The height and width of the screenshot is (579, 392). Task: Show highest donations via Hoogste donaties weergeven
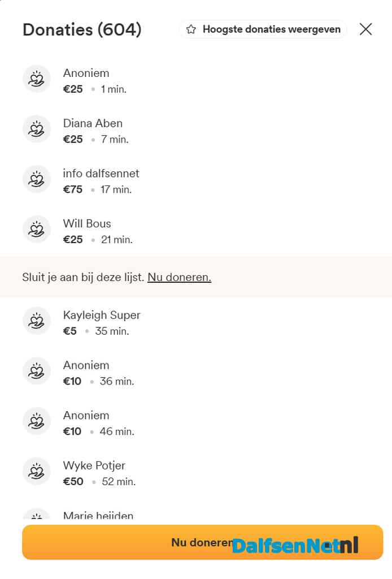click(x=263, y=29)
